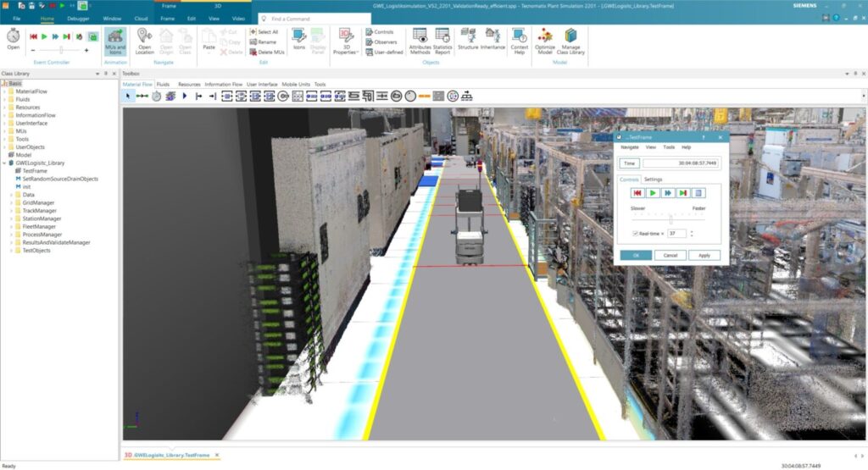868x470 pixels.
Task: Adjust Slower/Faster slider in TestFrame dialog
Action: point(670,219)
